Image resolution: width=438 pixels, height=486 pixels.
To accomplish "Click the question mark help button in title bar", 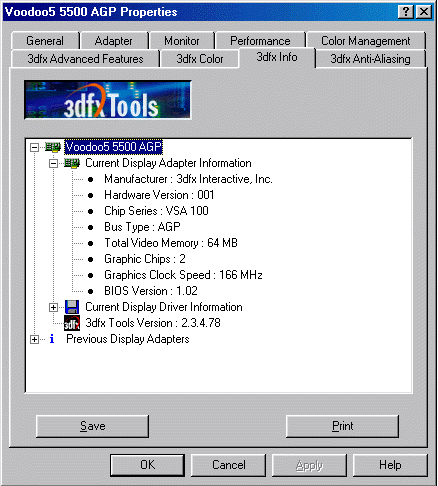I will (406, 12).
